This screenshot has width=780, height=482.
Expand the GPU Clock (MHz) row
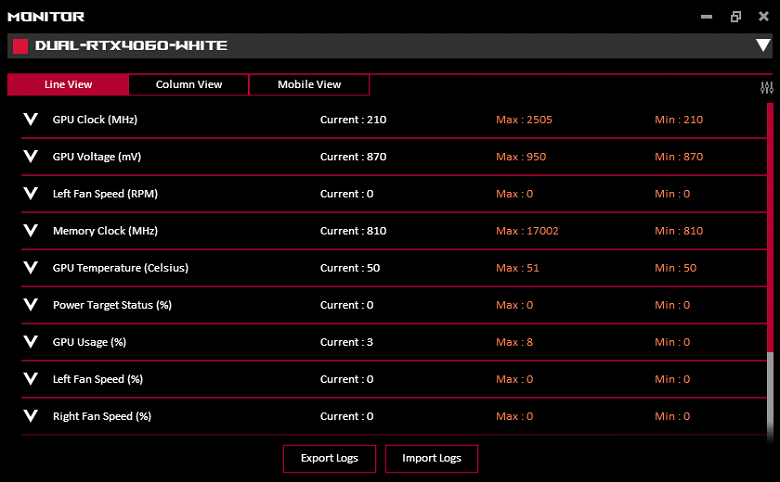click(31, 119)
